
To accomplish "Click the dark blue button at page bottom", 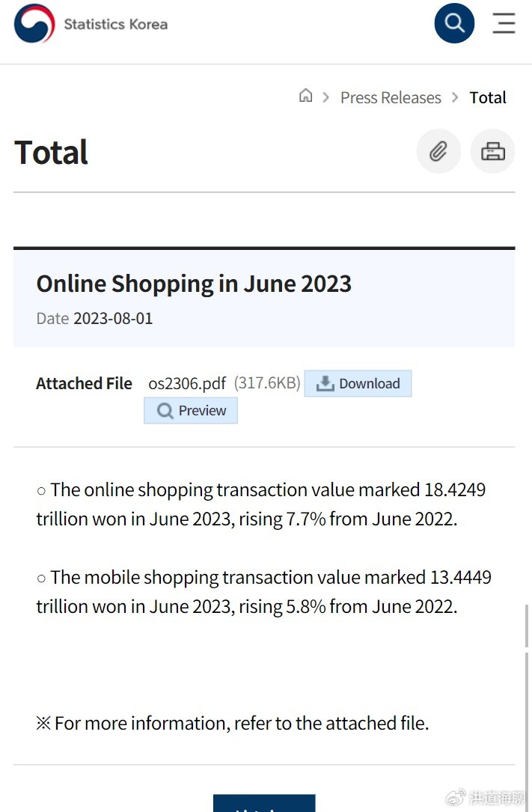I will [x=264, y=804].
